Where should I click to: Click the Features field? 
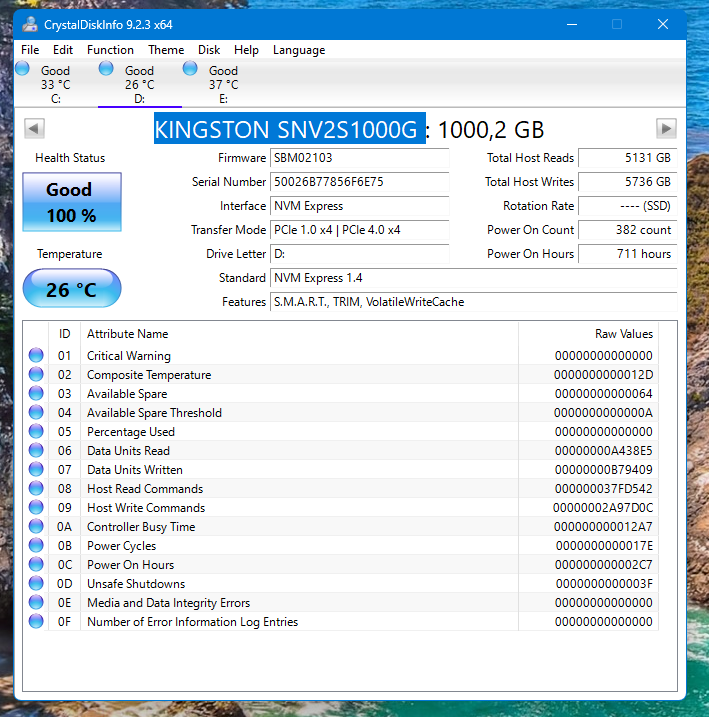point(473,302)
